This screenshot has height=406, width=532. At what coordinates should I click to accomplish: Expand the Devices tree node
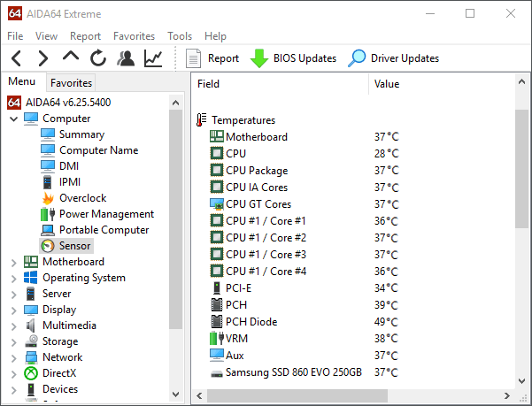tap(13, 390)
